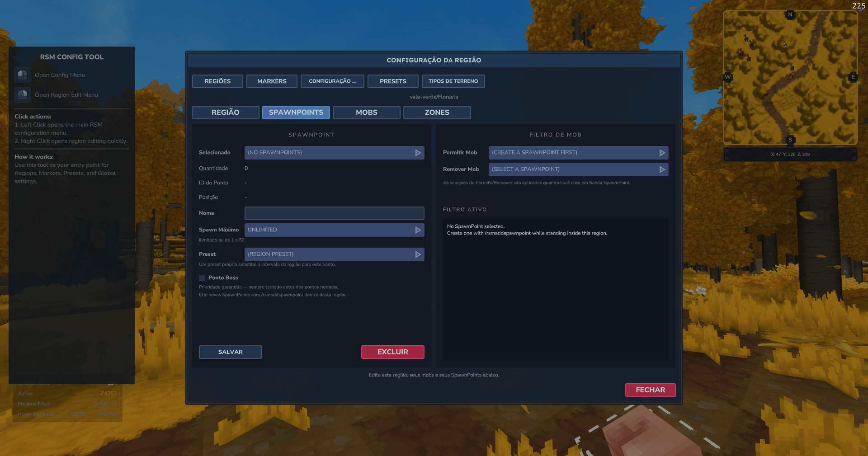The height and width of the screenshot is (456, 868).
Task: Click the vale-verde/Floresta region path text
Action: [x=434, y=97]
